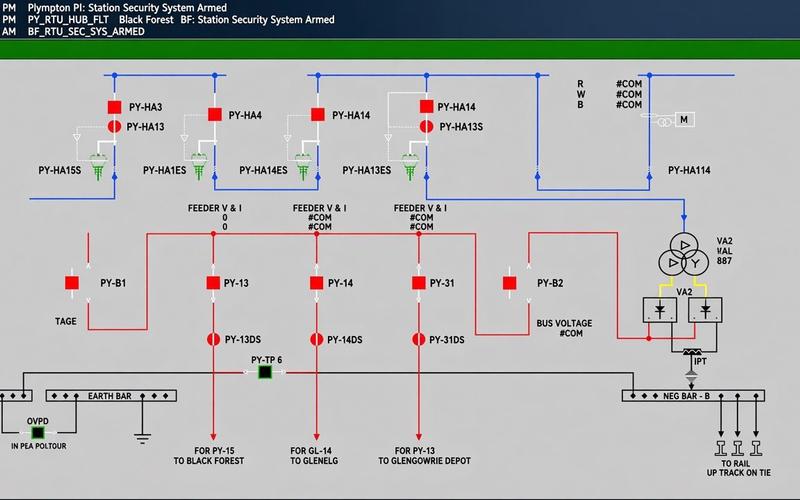Click the rail track icons above TO RAIL
Screen dimensions: 800x500
pyautogui.click(x=738, y=448)
